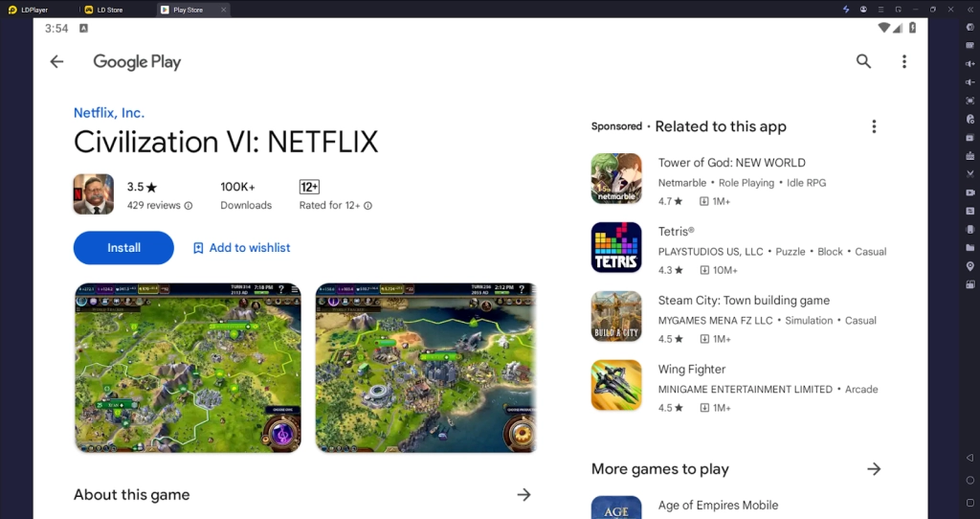The image size is (980, 519).
Task: Decrease volume in the LDPlayer sidebar
Action: (x=970, y=82)
